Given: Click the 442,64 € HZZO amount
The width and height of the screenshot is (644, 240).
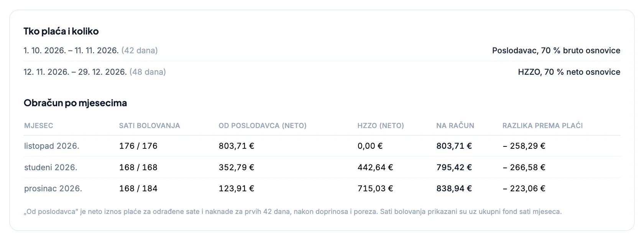Looking at the screenshot, I should point(375,168).
